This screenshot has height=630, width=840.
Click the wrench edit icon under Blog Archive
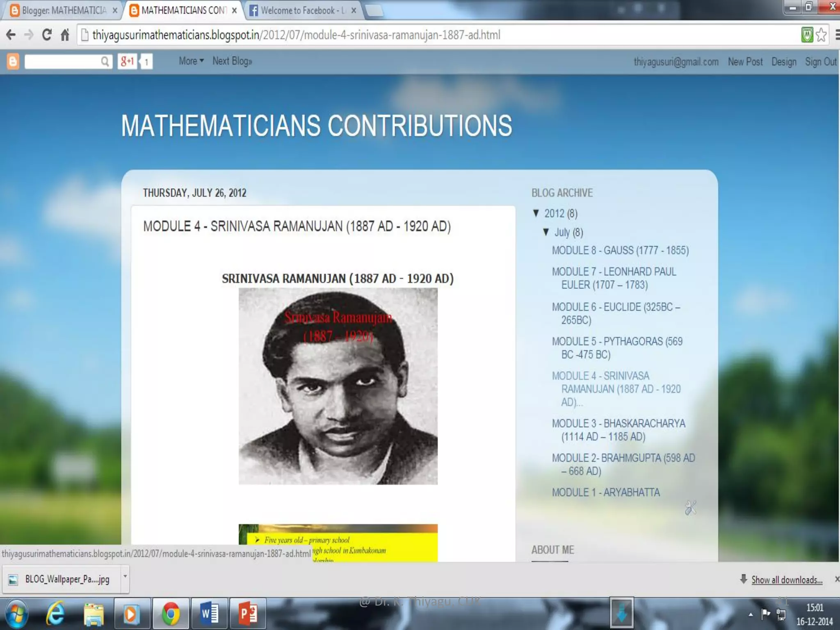click(x=691, y=508)
